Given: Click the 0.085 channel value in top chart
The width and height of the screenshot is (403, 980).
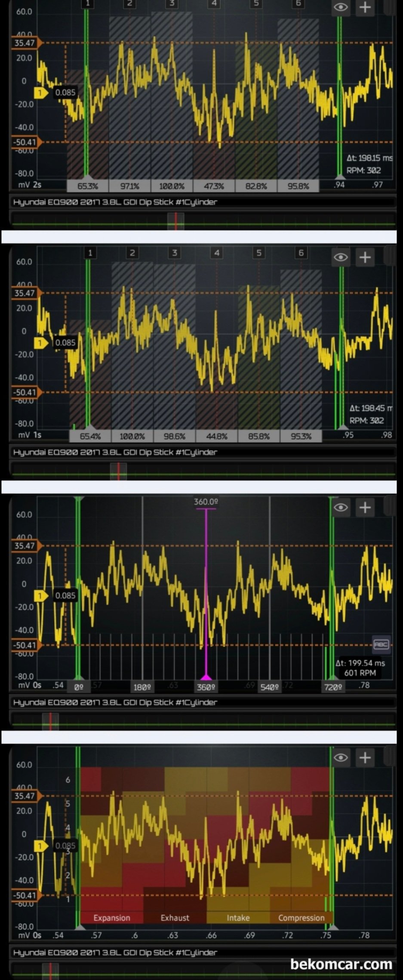Looking at the screenshot, I should [x=65, y=92].
